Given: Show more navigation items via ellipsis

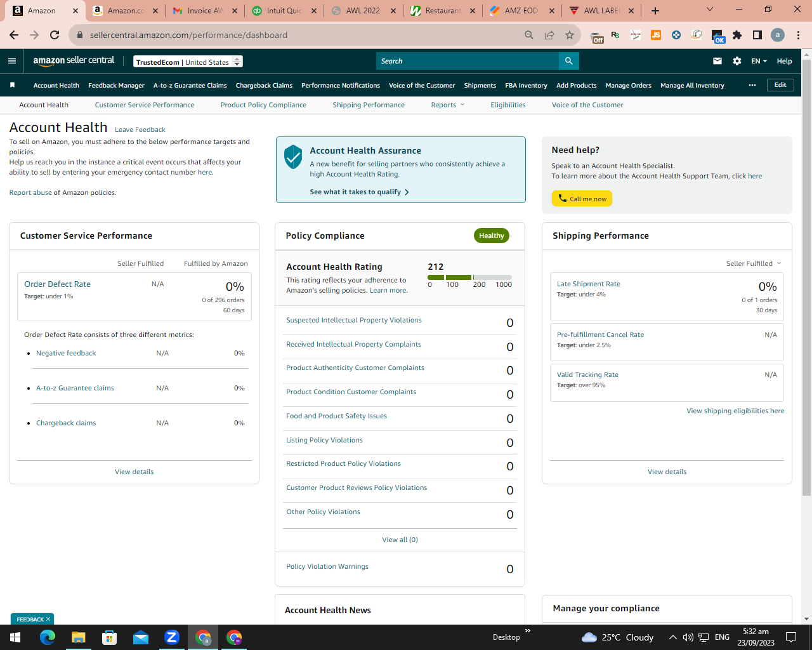Looking at the screenshot, I should [752, 85].
